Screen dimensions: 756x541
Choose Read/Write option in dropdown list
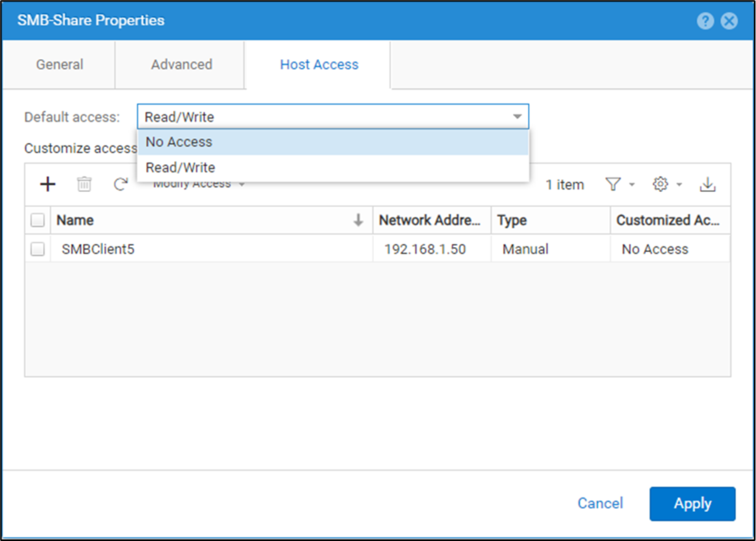pos(333,168)
